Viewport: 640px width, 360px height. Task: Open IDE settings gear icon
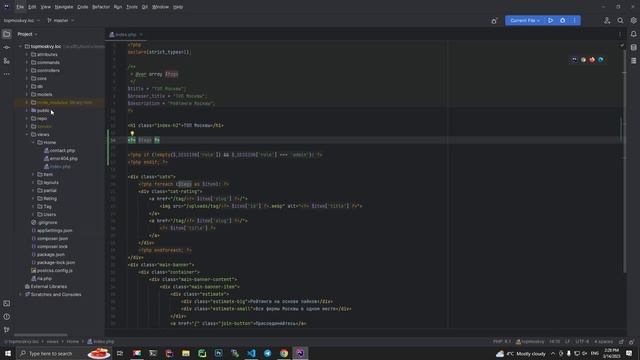633,20
